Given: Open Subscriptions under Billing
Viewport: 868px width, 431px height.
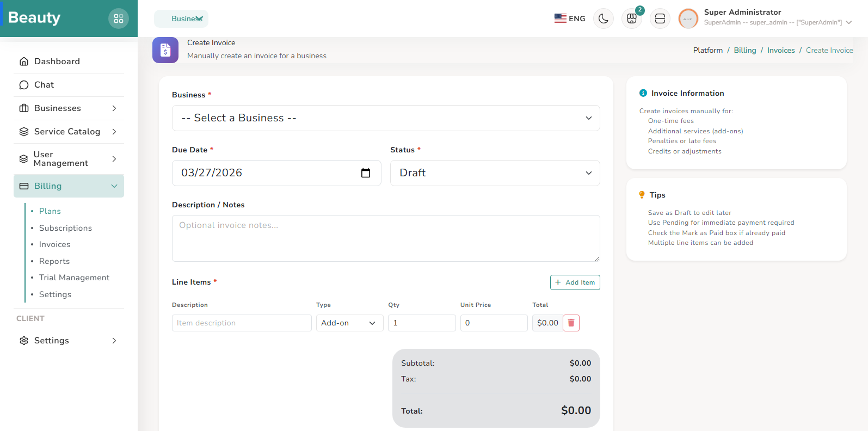Looking at the screenshot, I should point(65,228).
